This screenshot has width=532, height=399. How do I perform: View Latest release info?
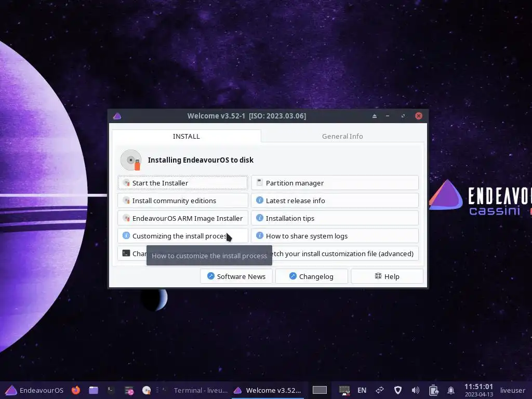pyautogui.click(x=335, y=201)
